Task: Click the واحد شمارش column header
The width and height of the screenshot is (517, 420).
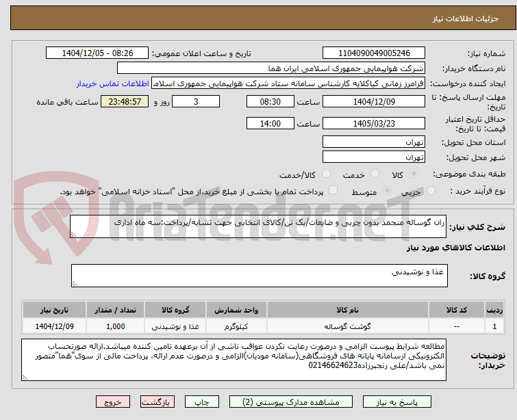Action: pos(236,310)
